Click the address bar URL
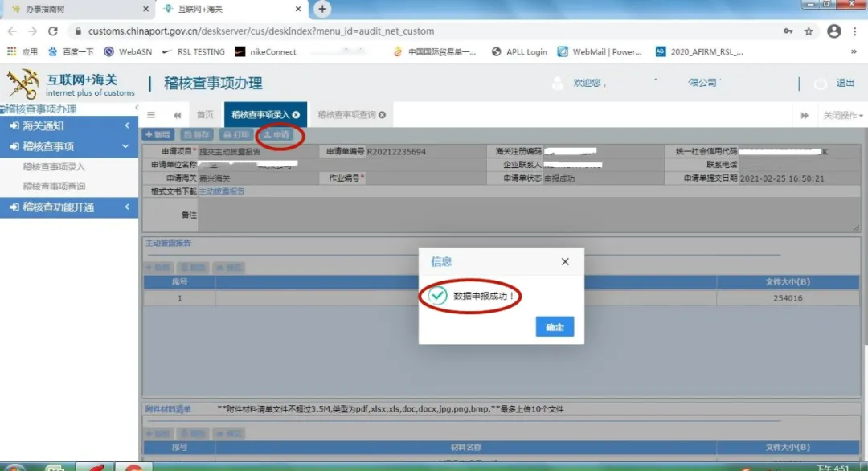 [x=260, y=31]
